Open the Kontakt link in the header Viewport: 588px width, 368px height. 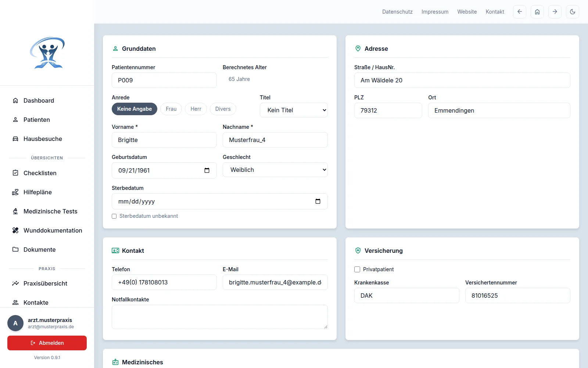click(495, 12)
